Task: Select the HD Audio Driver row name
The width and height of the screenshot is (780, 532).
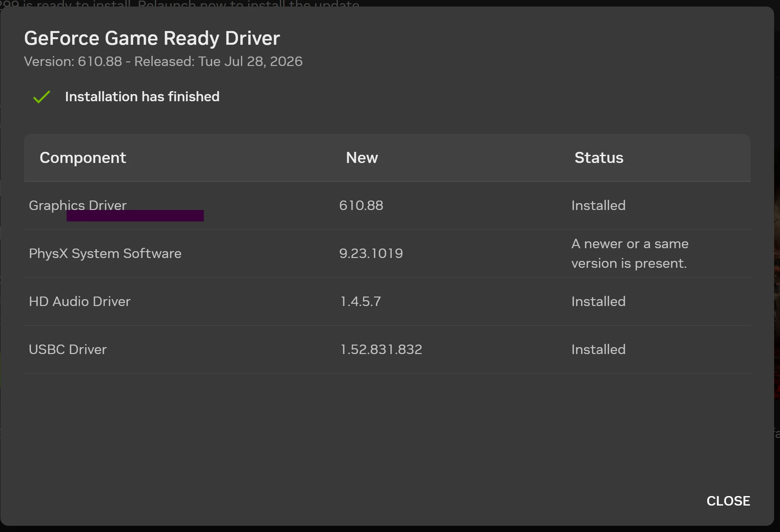Action: (80, 301)
